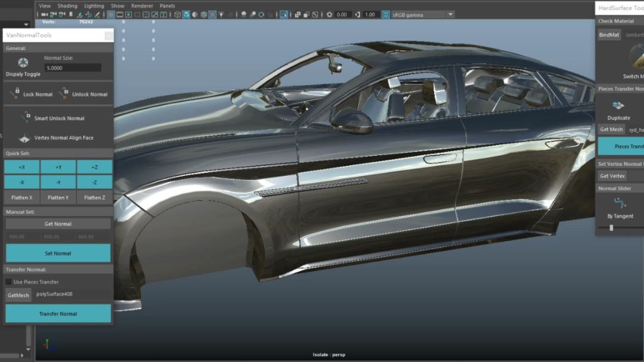This screenshot has height=362, width=644.
Task: Click the Lock Normal icon
Action: [15, 94]
